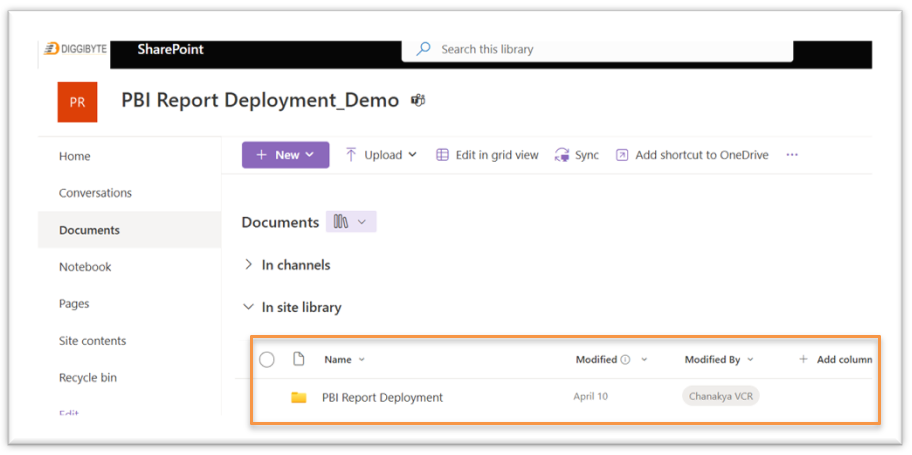This screenshot has width=912, height=455.
Task: Click the Modified info icon
Action: (x=625, y=360)
